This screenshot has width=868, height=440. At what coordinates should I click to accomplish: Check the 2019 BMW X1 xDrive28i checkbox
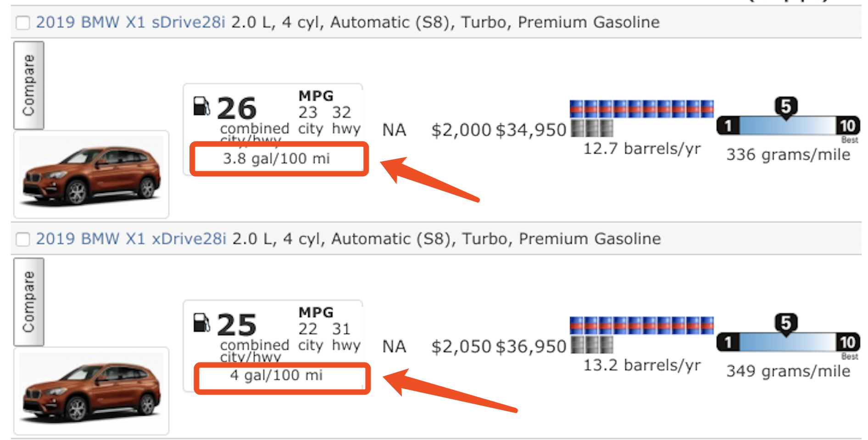pyautogui.click(x=22, y=239)
